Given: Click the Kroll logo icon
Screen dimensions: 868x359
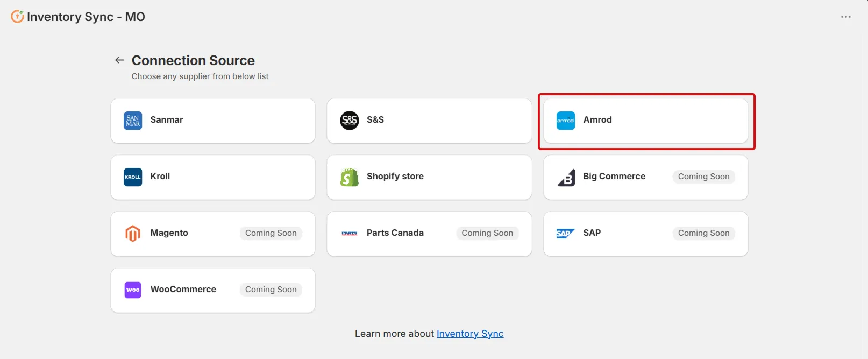Looking at the screenshot, I should coord(133,177).
